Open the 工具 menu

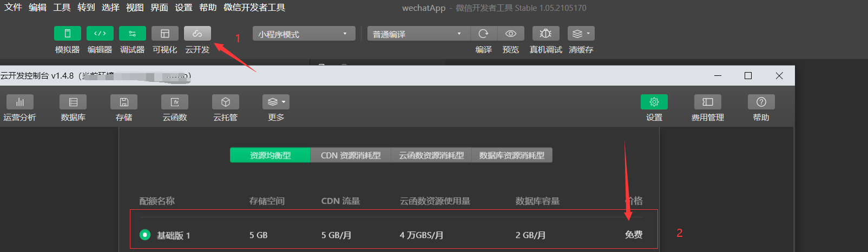pyautogui.click(x=62, y=8)
